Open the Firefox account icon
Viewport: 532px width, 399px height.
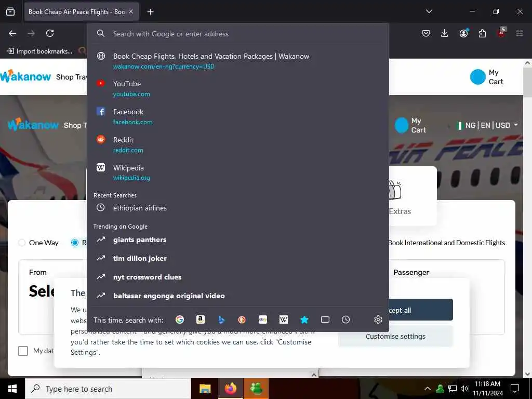point(463,33)
